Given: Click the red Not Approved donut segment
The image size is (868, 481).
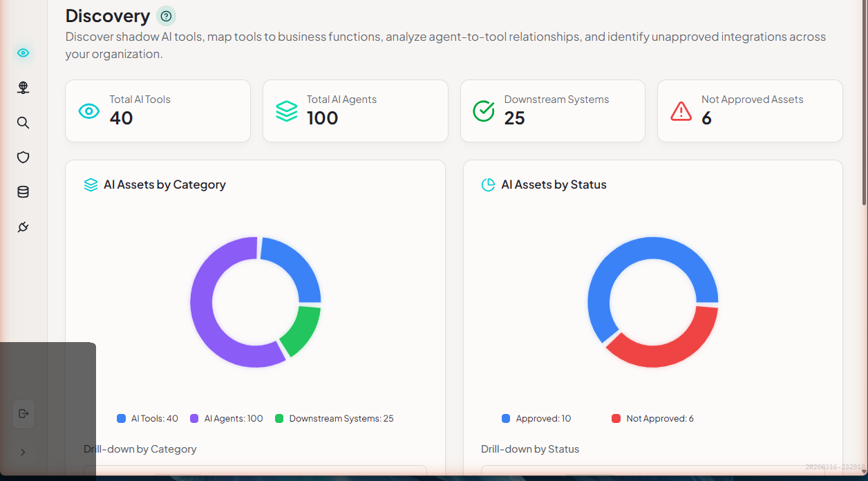Looking at the screenshot, I should point(663,349).
